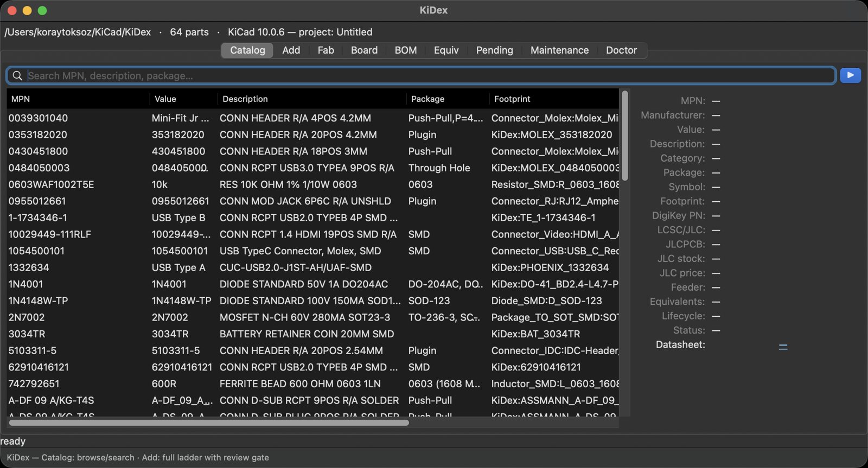This screenshot has height=468, width=868.
Task: Click the blue play search button
Action: point(850,75)
